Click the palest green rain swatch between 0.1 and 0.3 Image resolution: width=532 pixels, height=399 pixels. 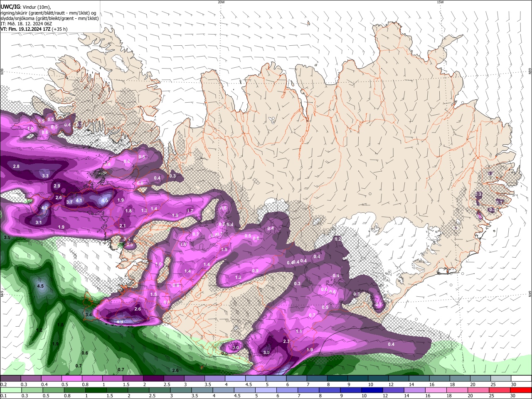(10, 390)
